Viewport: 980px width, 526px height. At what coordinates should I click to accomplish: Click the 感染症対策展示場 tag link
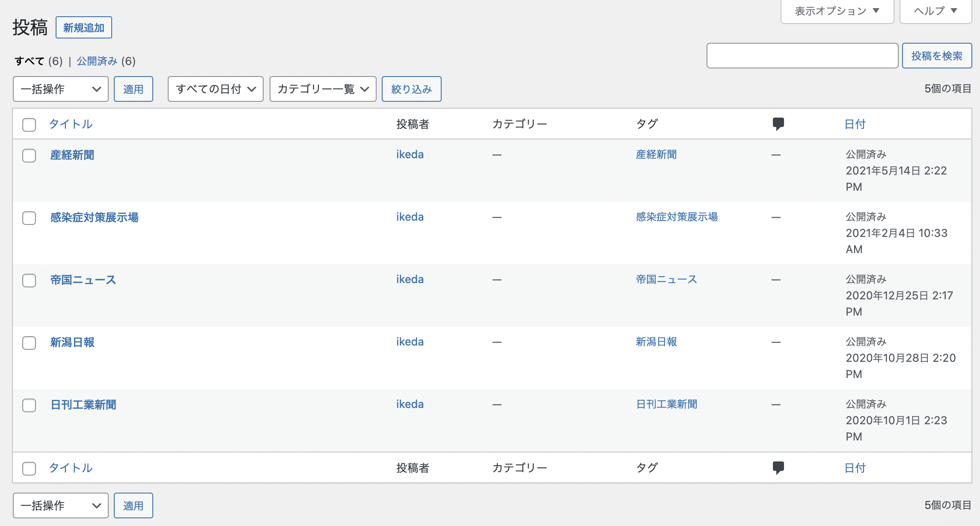[x=677, y=217]
